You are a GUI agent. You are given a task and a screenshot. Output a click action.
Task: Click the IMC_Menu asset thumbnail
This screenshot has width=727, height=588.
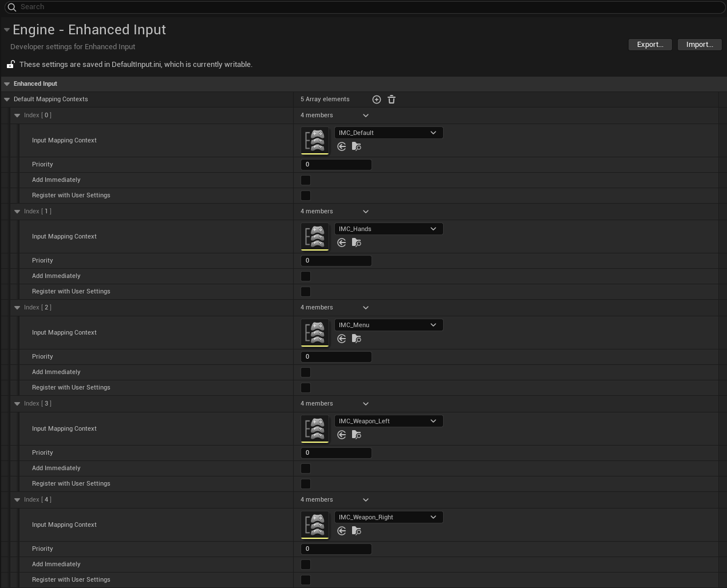pos(315,333)
